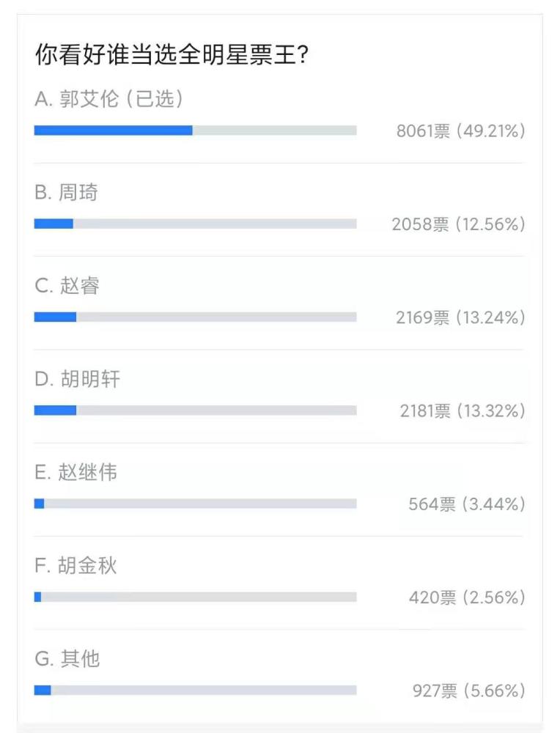560x733 pixels.
Task: Click the 8061票 (49.21%) result text
Action: coord(461,131)
